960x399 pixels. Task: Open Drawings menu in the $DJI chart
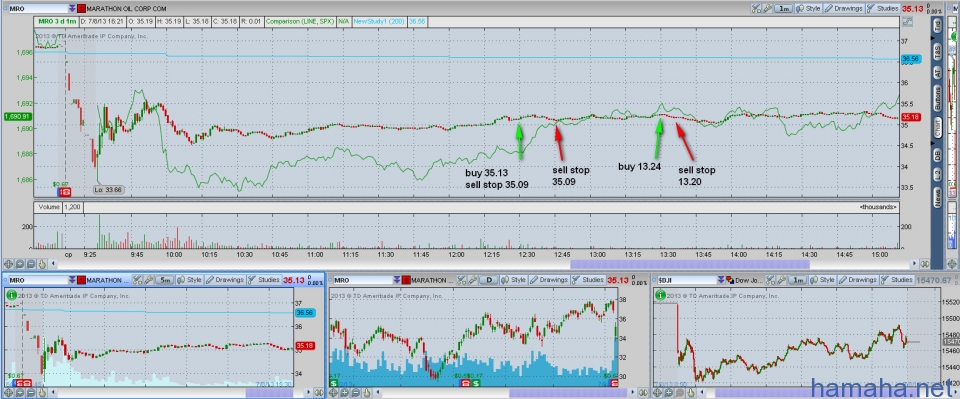coord(858,280)
